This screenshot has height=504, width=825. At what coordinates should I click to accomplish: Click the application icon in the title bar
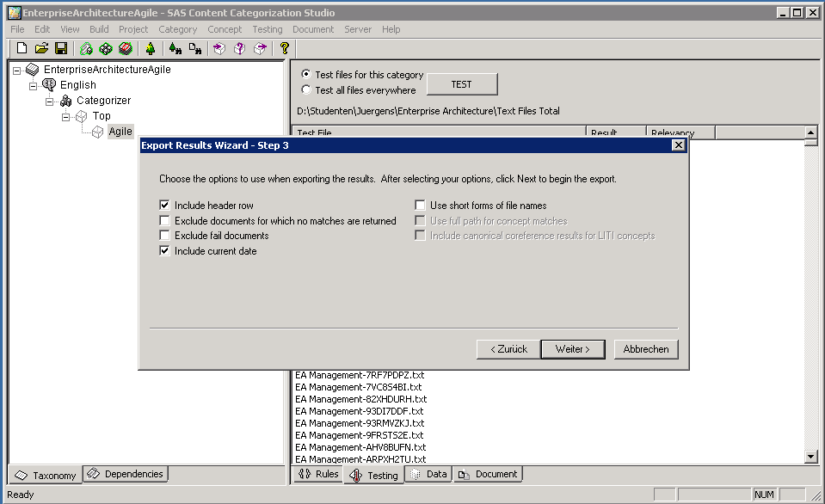15,13
